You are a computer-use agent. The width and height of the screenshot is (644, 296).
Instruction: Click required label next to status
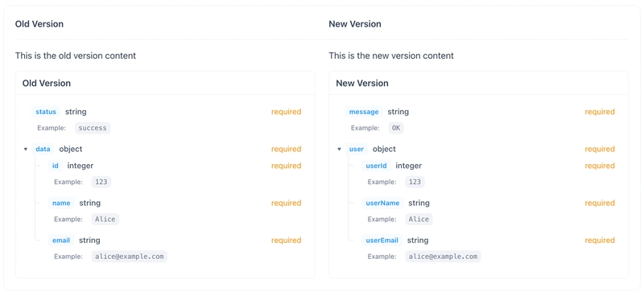pyautogui.click(x=287, y=112)
